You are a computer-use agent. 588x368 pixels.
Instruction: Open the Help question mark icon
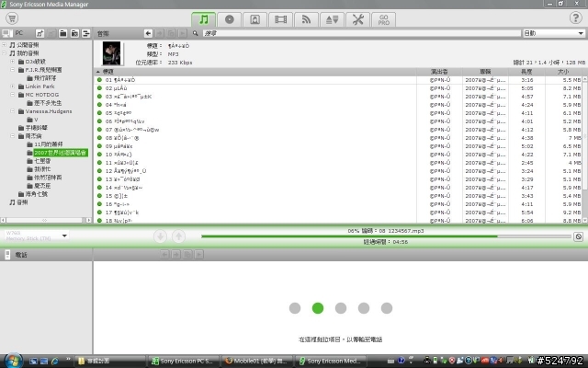tap(576, 17)
